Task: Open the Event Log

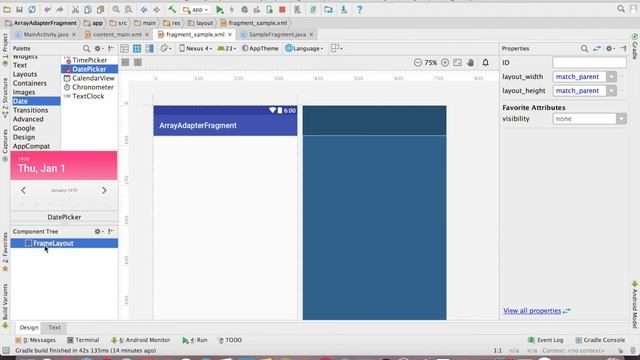Action: 545,340
